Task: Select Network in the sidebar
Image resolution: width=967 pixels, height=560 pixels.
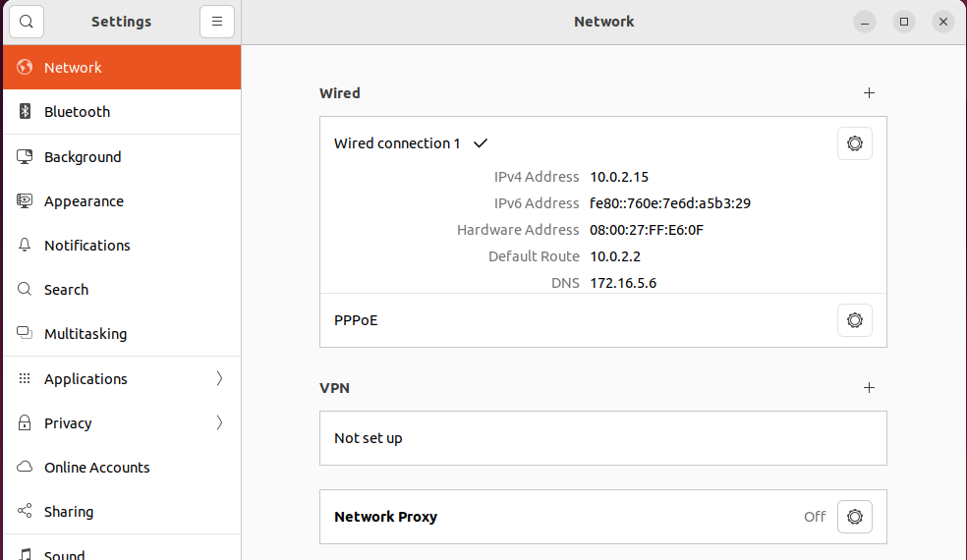Action: click(x=73, y=68)
